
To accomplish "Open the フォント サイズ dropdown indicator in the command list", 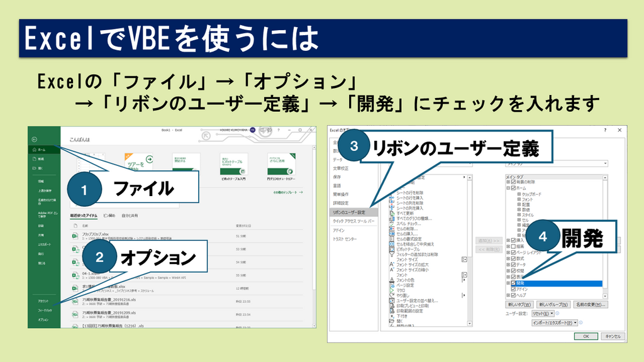I will (x=464, y=260).
